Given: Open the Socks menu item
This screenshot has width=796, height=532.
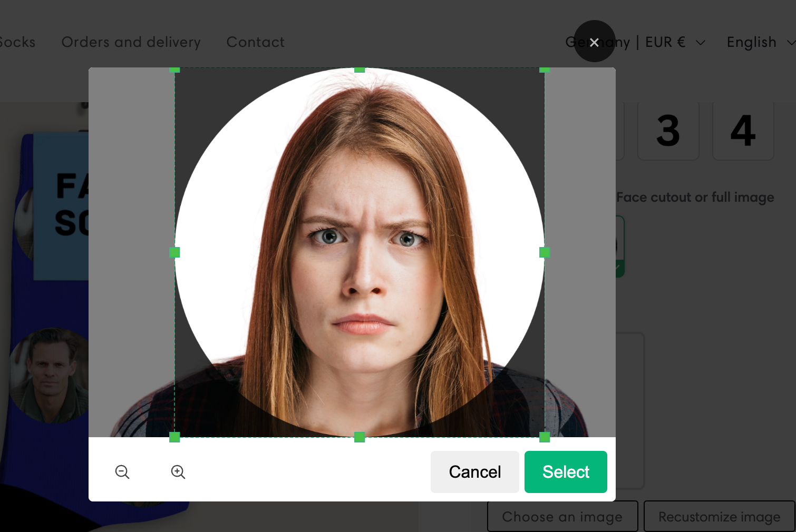Looking at the screenshot, I should (x=17, y=42).
